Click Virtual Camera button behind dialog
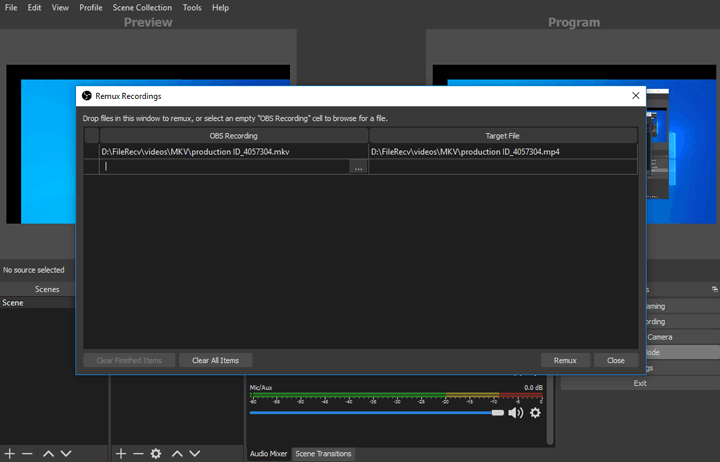The image size is (720, 462). coord(683,337)
